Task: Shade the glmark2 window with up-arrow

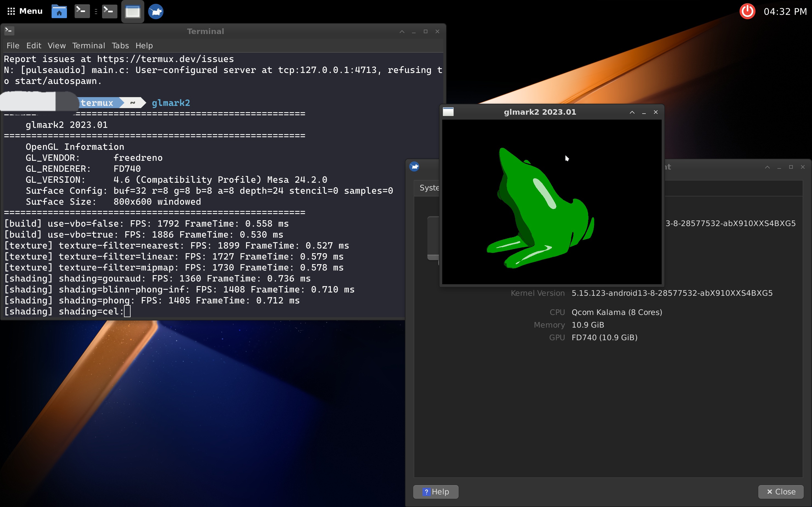Action: [x=632, y=112]
